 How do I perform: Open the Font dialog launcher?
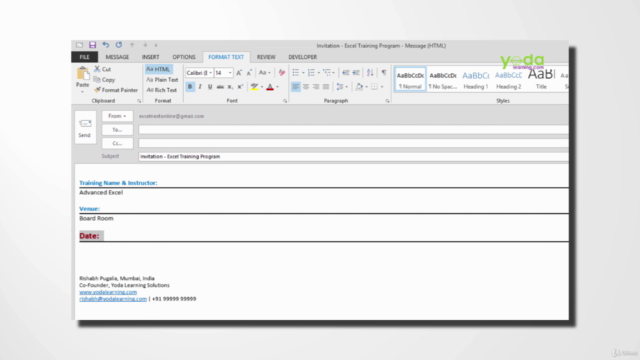pyautogui.click(x=285, y=101)
